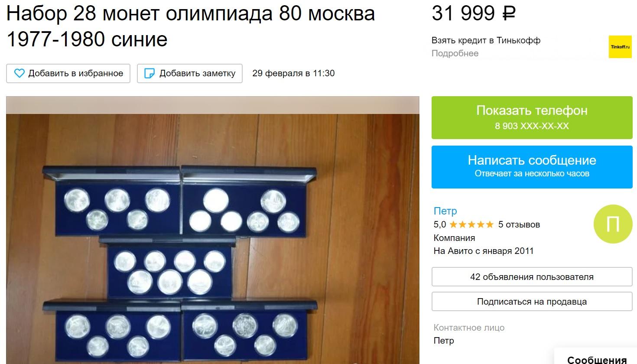
Task: View 42 объявления пользователя
Action: pyautogui.click(x=532, y=277)
